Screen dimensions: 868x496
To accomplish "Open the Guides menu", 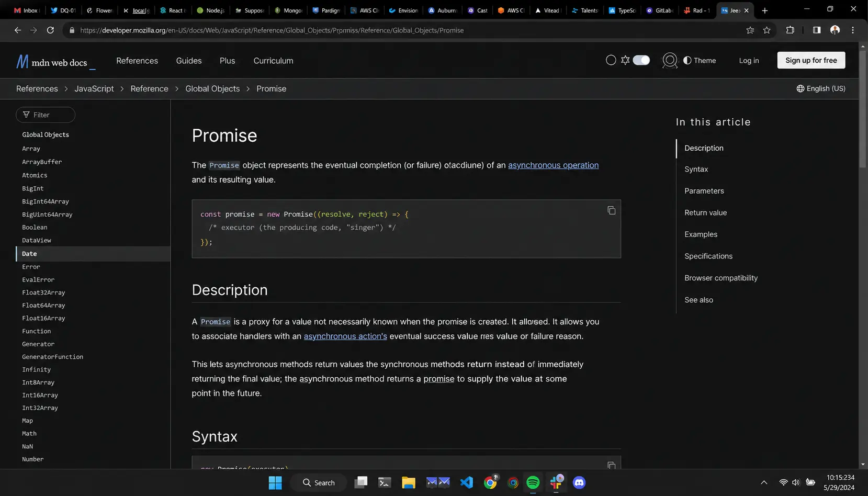I will (x=189, y=61).
